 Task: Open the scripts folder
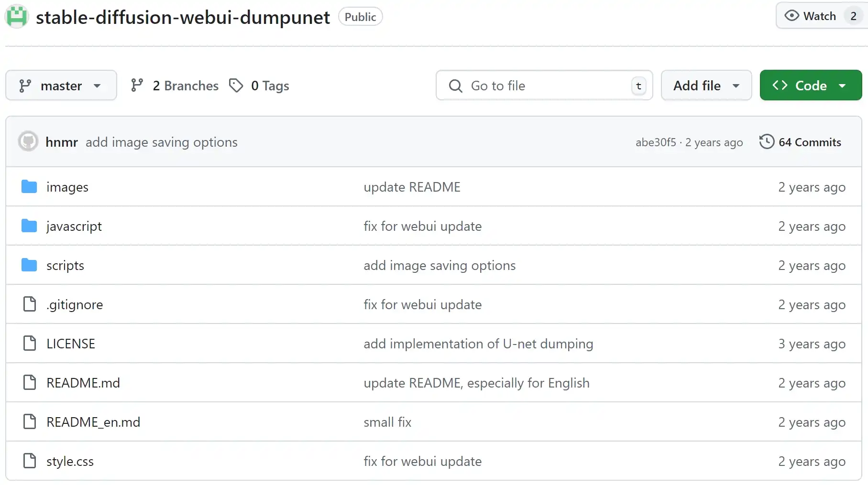click(x=65, y=265)
